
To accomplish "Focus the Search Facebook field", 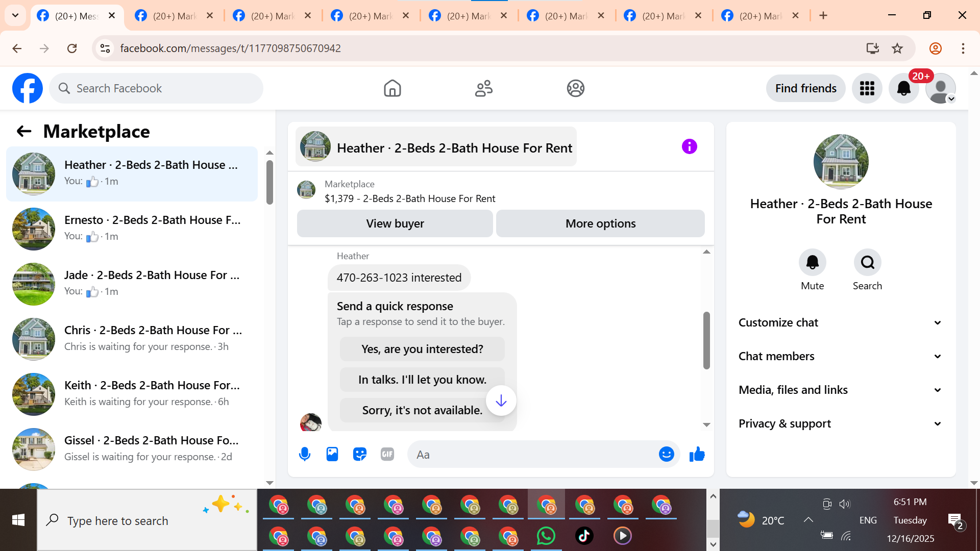I will 156,88.
